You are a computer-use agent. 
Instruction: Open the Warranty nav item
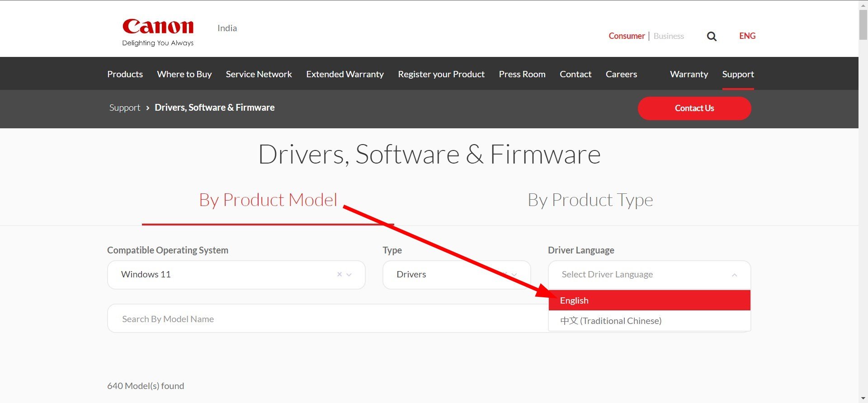tap(689, 74)
